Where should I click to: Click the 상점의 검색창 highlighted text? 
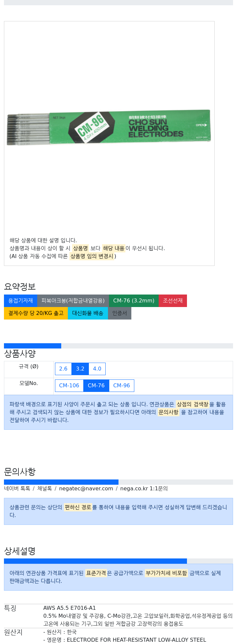(x=193, y=404)
